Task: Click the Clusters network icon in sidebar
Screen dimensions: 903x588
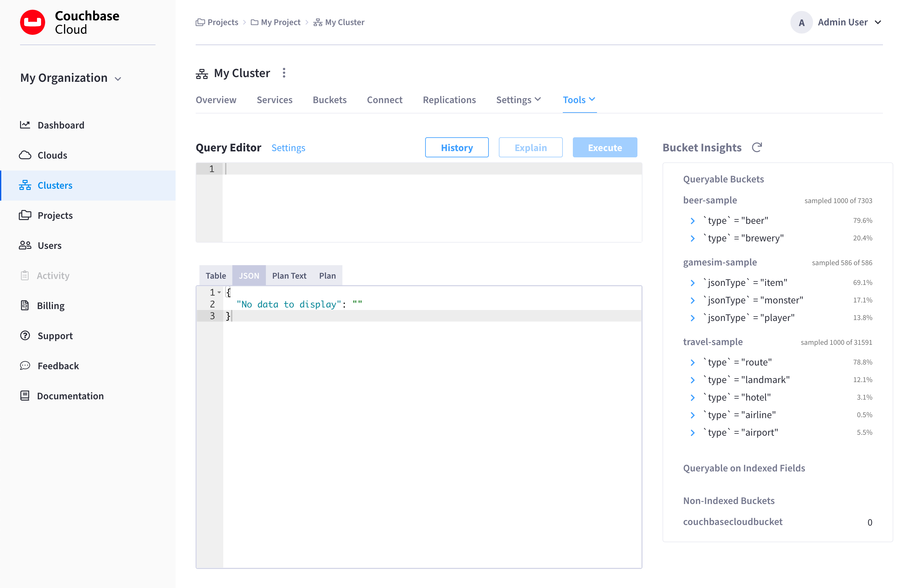Action: coord(25,185)
